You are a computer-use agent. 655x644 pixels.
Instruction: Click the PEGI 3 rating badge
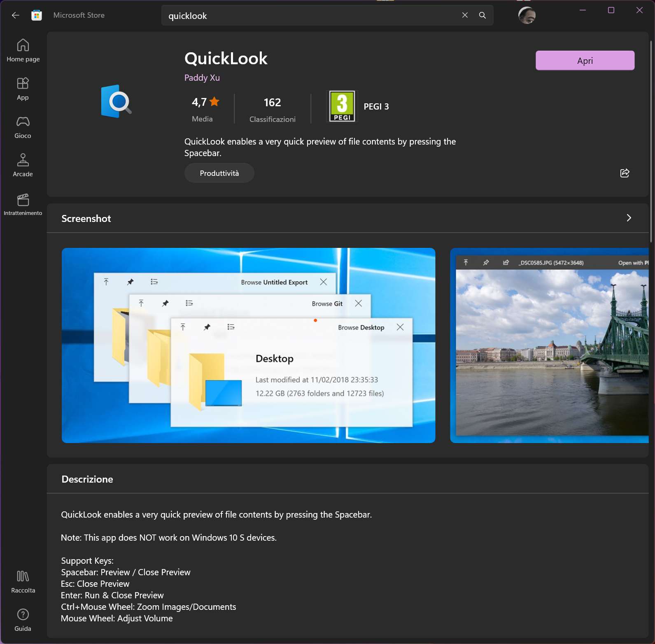click(x=342, y=106)
